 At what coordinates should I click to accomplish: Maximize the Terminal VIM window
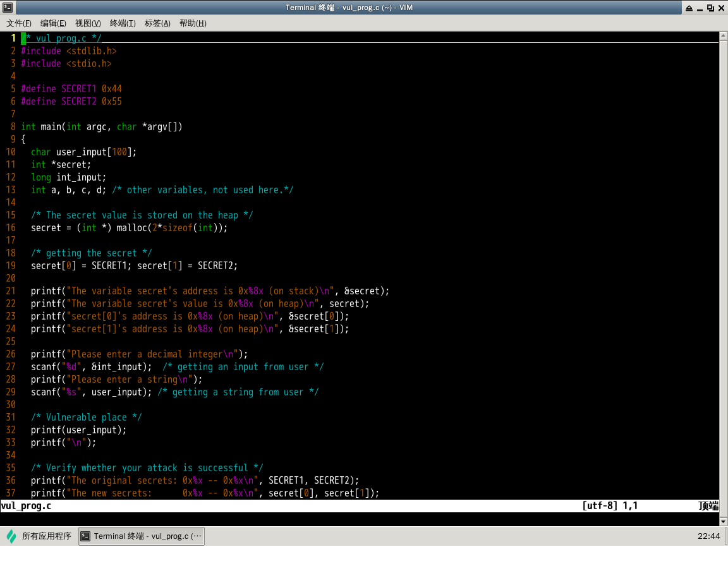(711, 8)
